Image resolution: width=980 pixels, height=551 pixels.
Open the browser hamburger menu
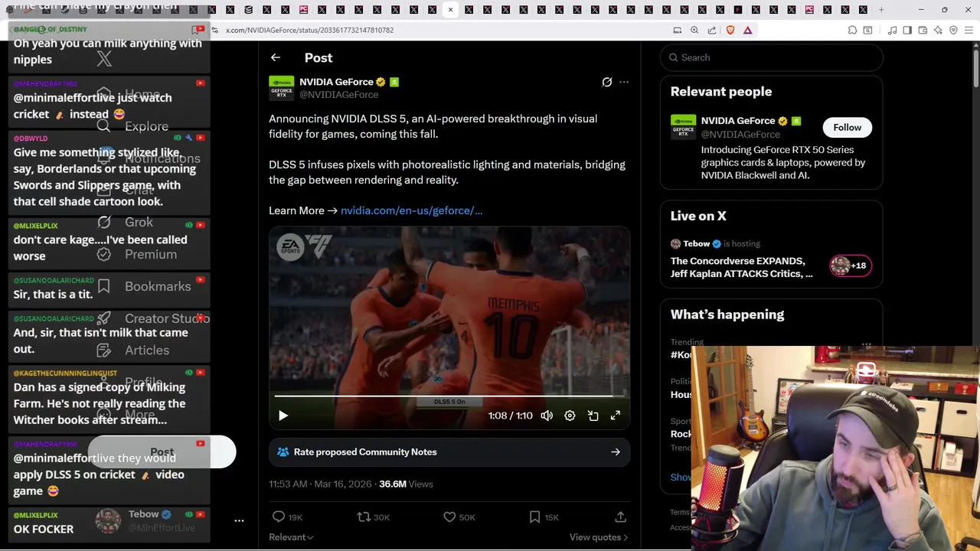tap(969, 31)
